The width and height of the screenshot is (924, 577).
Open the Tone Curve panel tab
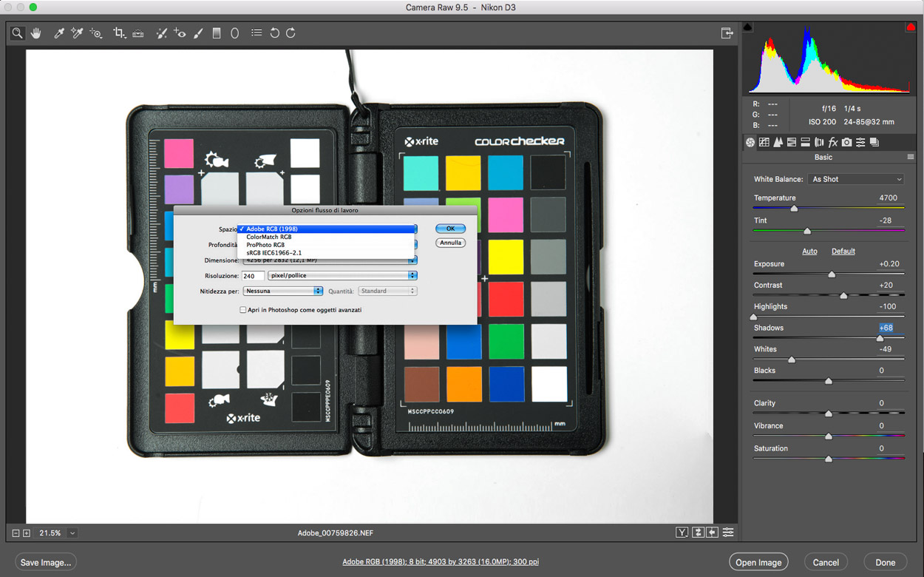(764, 142)
